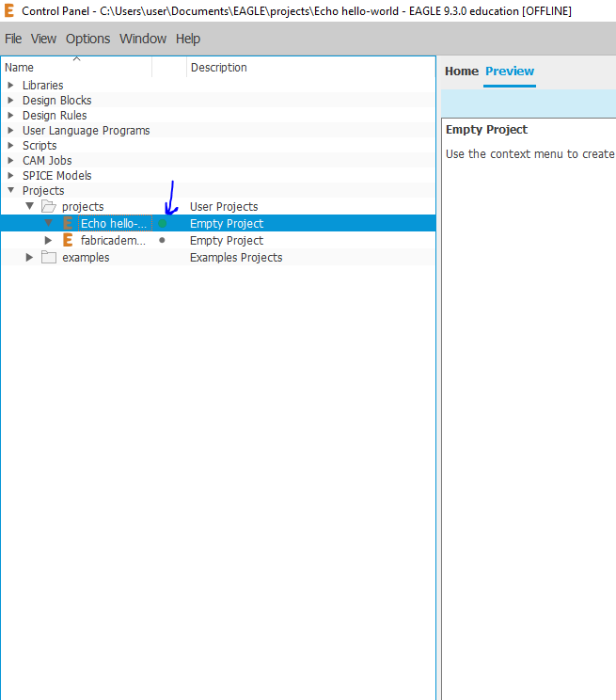This screenshot has height=700, width=616.
Task: Select the Echo hello-... project name
Action: point(114,223)
